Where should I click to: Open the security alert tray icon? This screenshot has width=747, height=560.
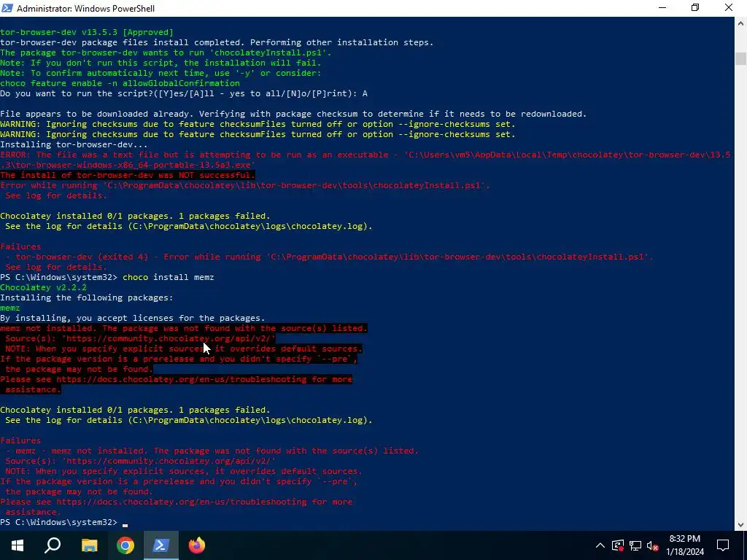617,545
